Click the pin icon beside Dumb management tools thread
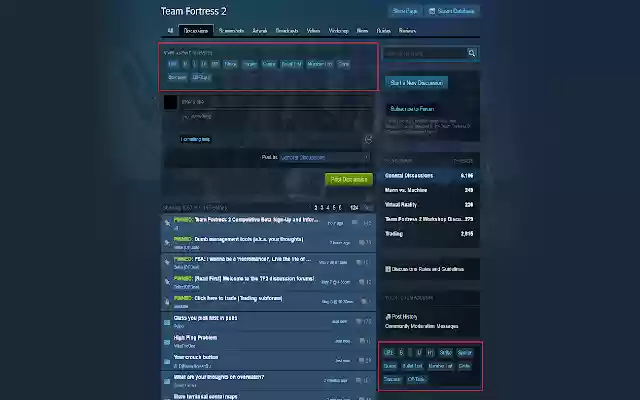This screenshot has height=400, width=640. pyautogui.click(x=167, y=242)
